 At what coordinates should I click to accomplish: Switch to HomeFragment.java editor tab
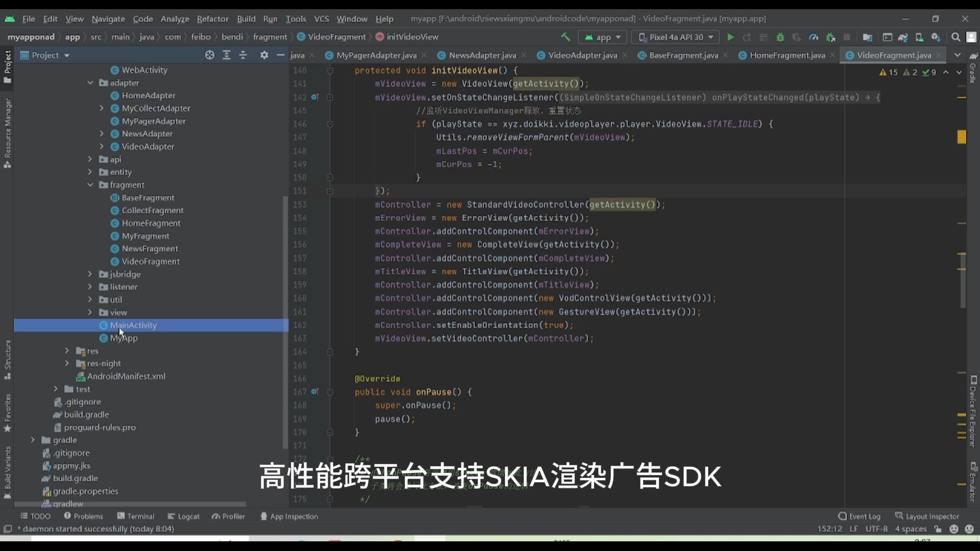[x=787, y=55]
